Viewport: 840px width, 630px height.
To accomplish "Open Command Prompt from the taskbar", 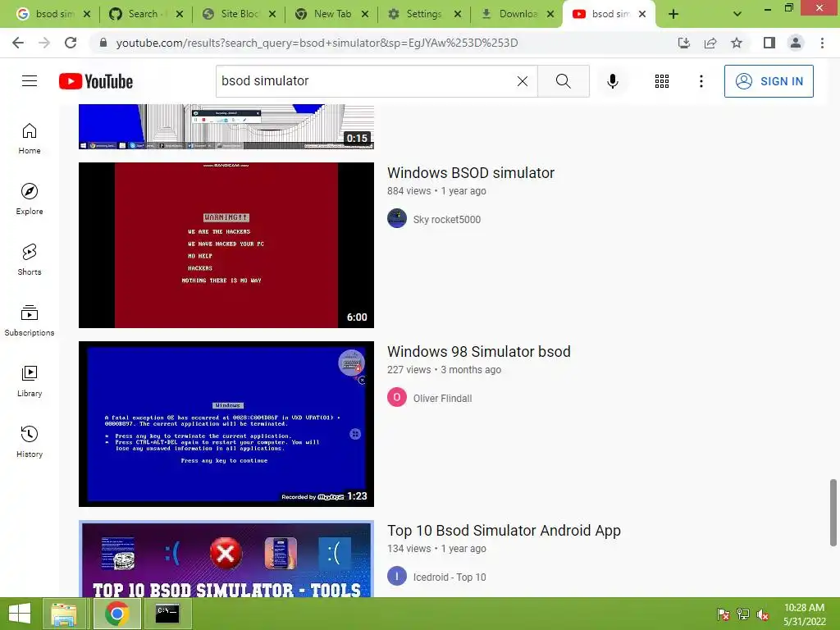I will pyautogui.click(x=167, y=614).
